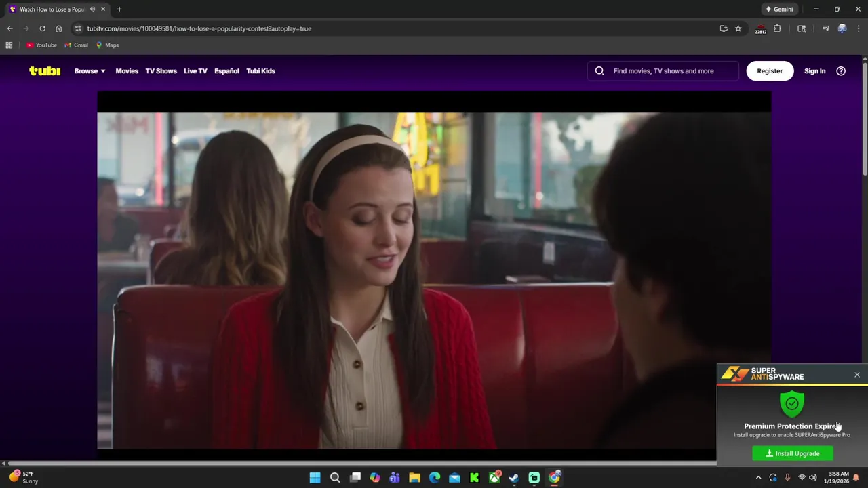
Task: Click the Register button
Action: pyautogui.click(x=770, y=70)
